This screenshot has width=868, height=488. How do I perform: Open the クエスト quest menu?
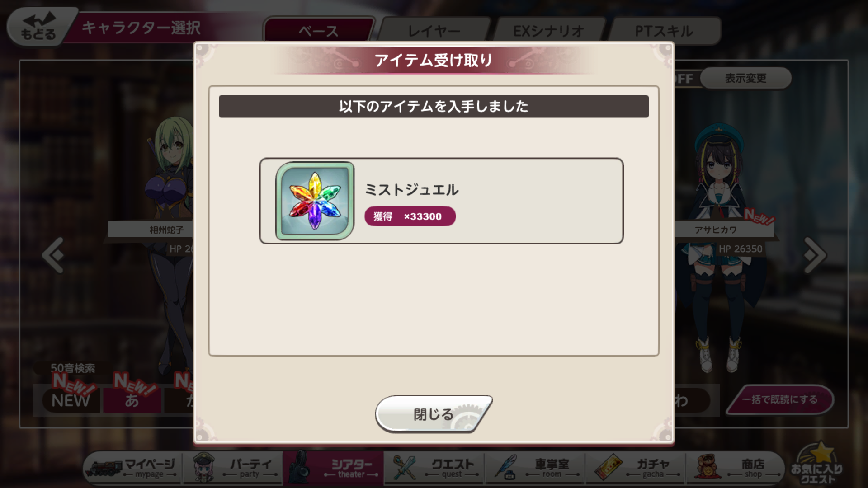click(434, 468)
